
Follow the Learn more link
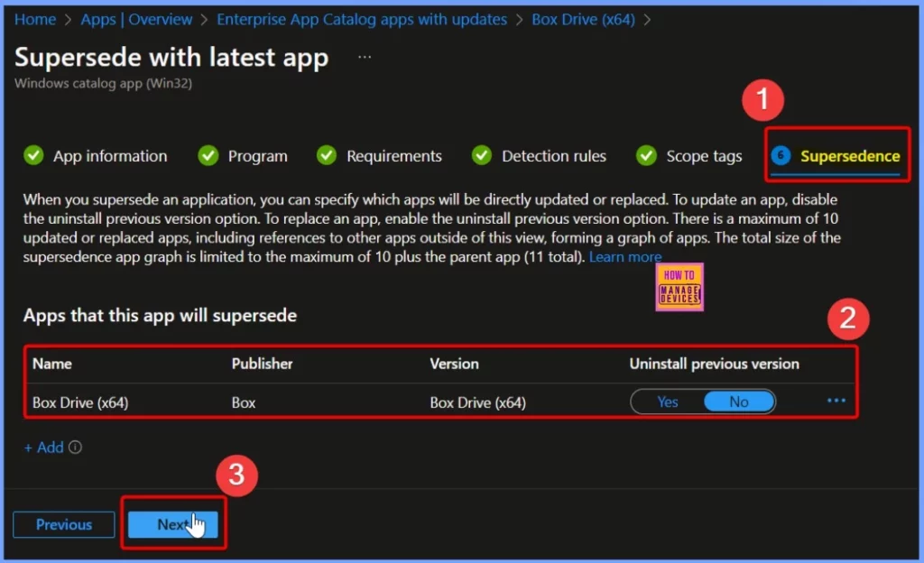pos(624,257)
